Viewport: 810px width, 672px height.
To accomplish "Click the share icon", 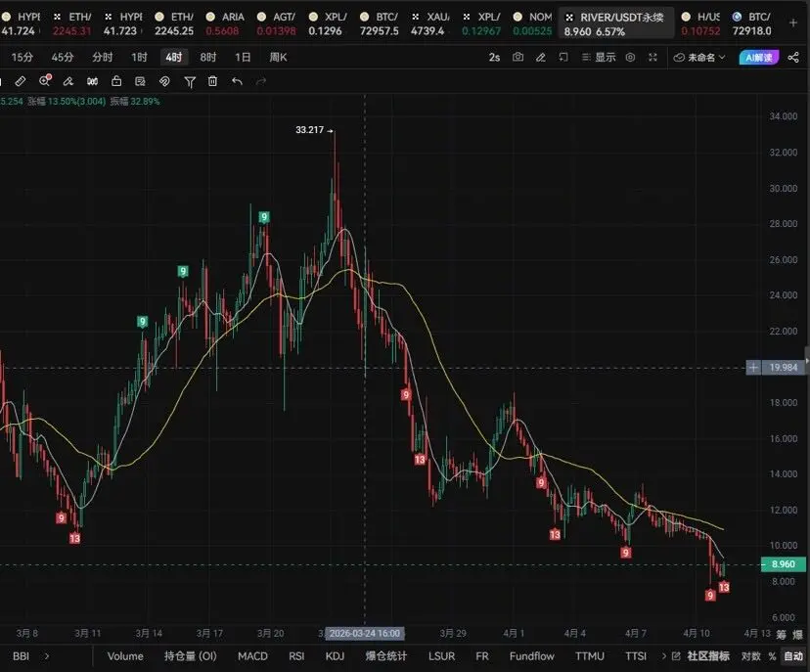I will (x=793, y=58).
